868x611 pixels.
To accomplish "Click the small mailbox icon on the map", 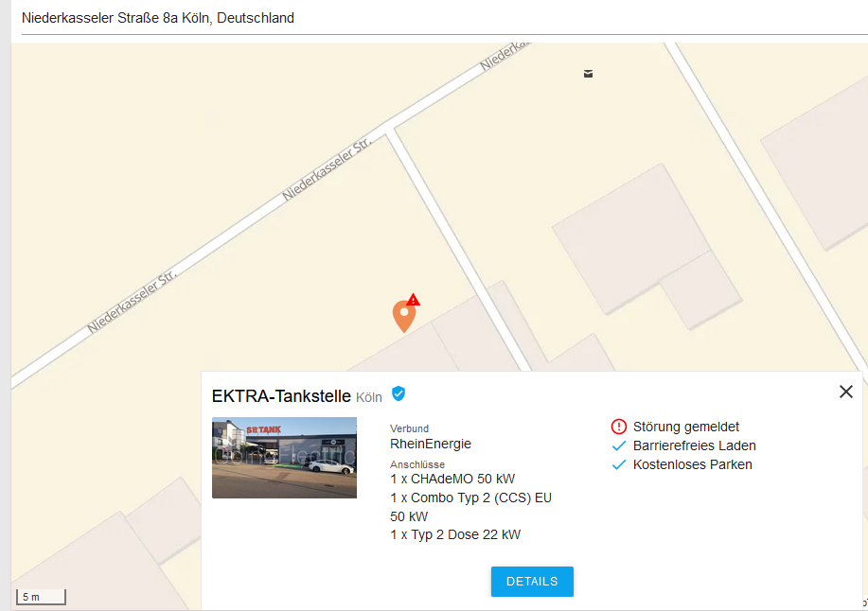I will [x=589, y=74].
